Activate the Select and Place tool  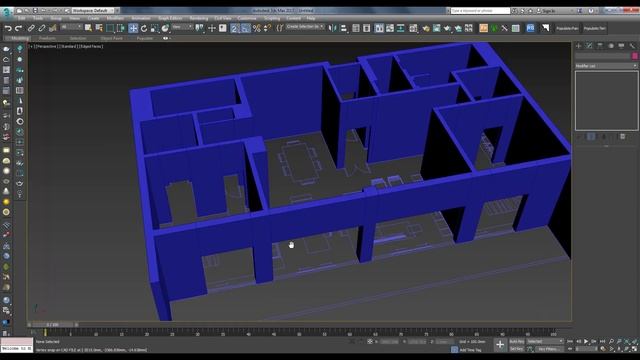click(165, 28)
